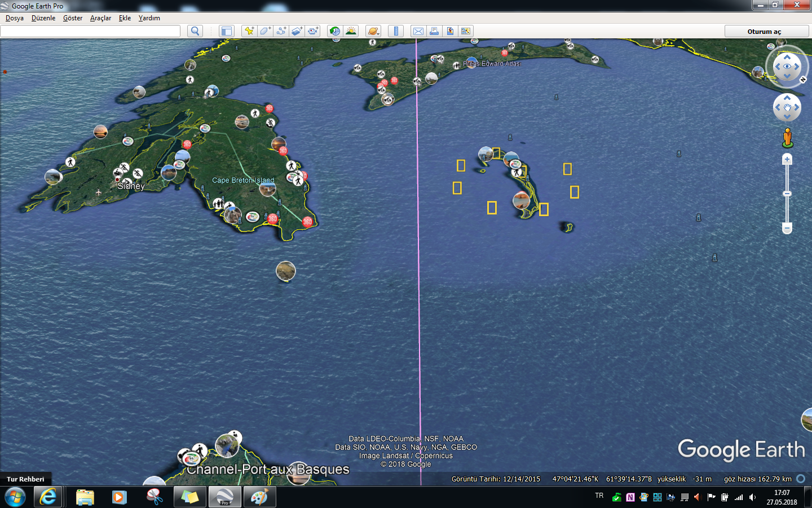Open File Explorer from taskbar
Screen dimensions: 812x508
coord(85,497)
